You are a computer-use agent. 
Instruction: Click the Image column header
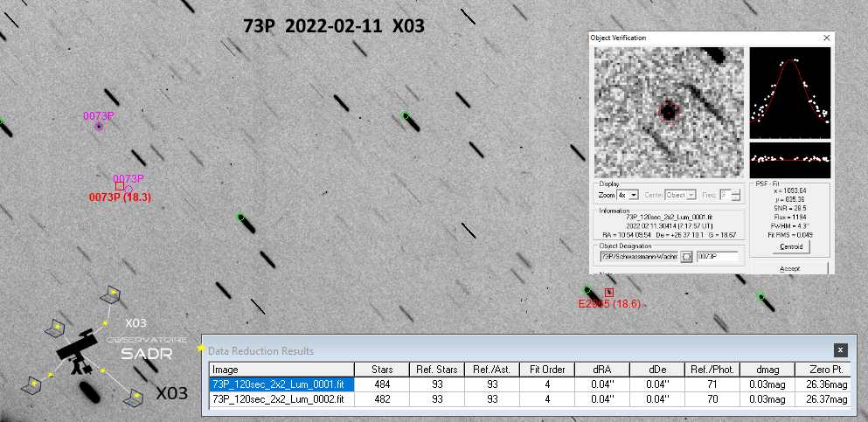[281, 370]
